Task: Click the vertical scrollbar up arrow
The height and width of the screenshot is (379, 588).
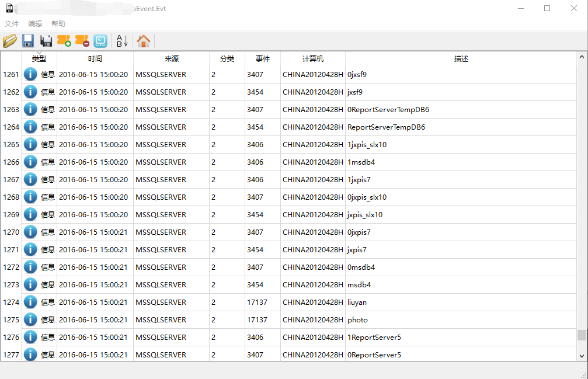Action: (582, 57)
